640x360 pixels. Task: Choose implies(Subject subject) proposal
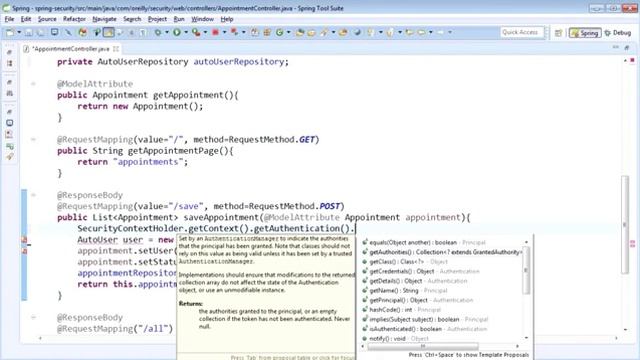click(x=443, y=319)
